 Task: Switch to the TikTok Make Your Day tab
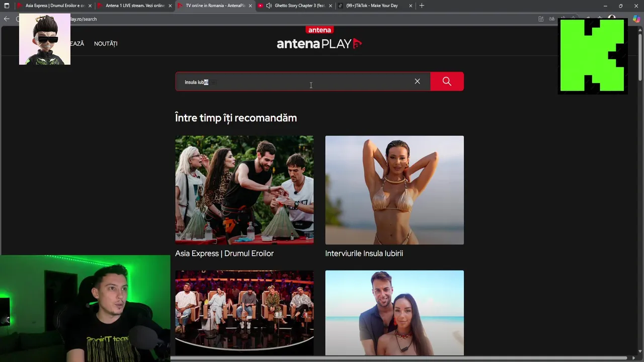[372, 6]
